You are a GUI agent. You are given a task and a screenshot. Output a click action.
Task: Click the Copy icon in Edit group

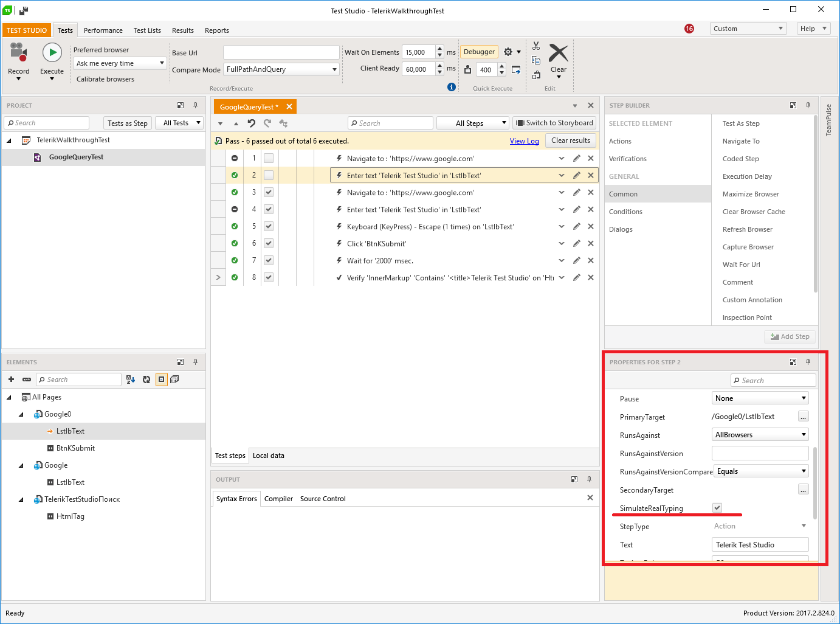click(536, 60)
